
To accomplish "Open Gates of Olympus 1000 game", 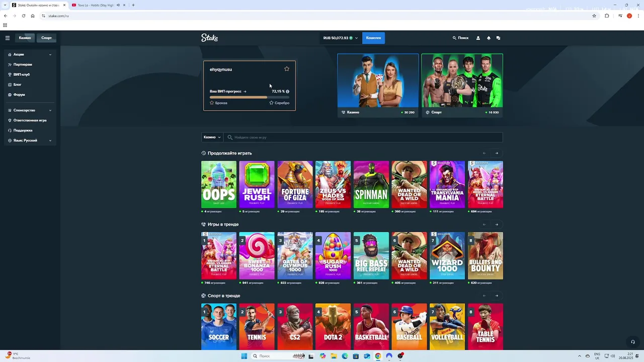I will coord(295,255).
